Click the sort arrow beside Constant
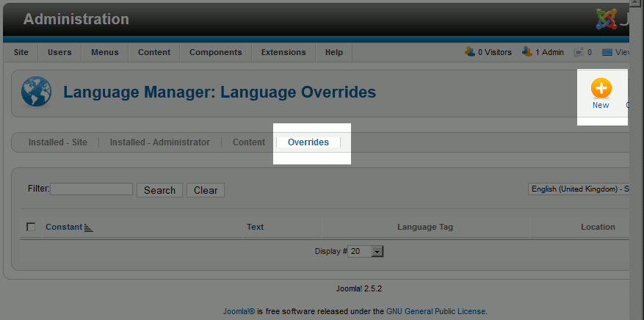Viewport: 644px width, 320px height. point(89,228)
